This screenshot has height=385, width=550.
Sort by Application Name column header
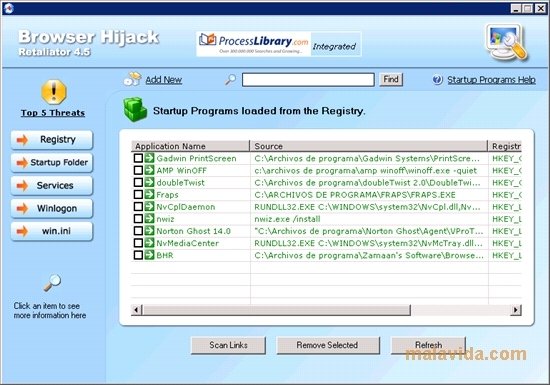[x=190, y=146]
